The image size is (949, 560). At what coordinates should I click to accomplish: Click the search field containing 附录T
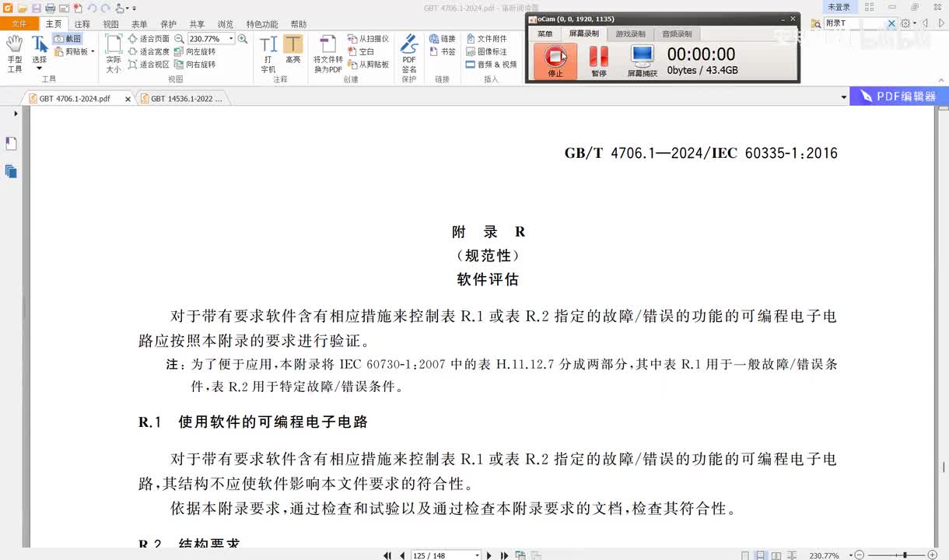click(x=854, y=23)
